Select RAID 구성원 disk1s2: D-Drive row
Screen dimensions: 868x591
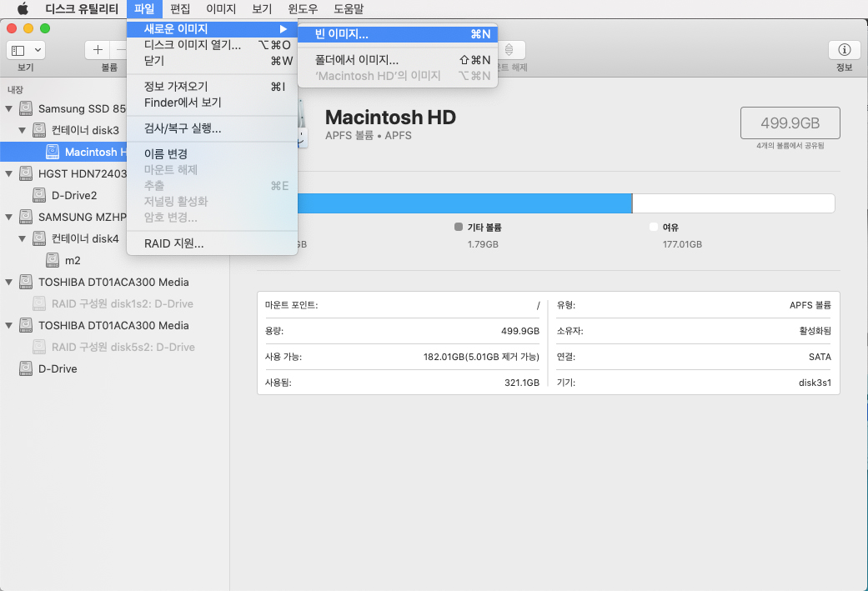point(114,303)
